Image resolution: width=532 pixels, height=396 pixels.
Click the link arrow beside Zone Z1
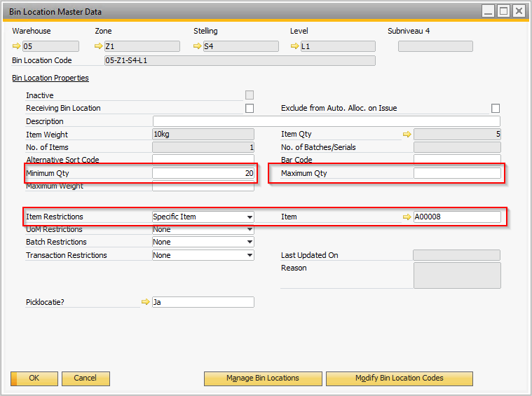[99, 47]
